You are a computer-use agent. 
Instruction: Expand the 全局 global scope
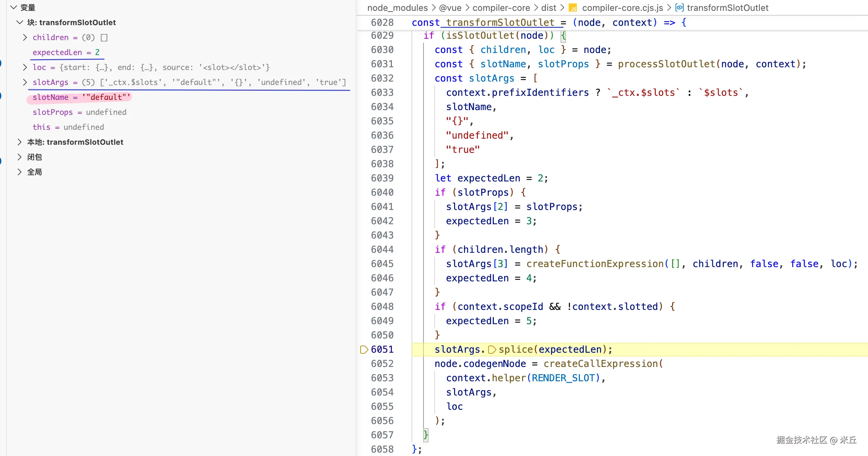tap(20, 172)
